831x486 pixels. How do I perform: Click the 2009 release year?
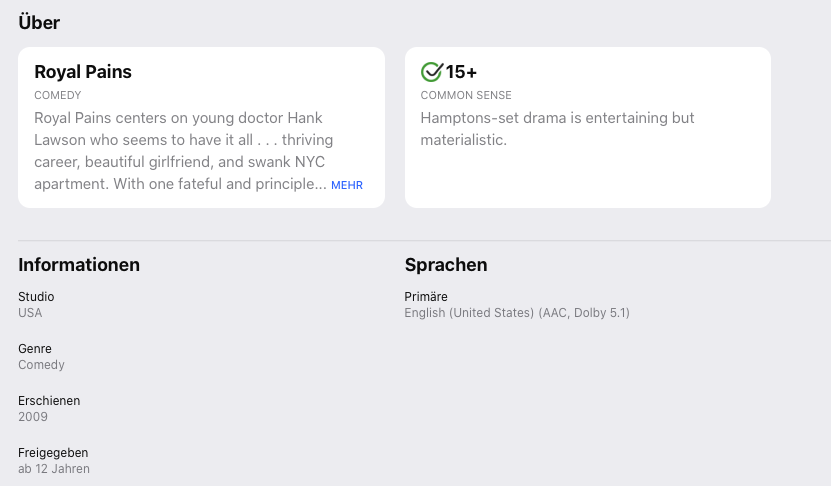[32, 417]
